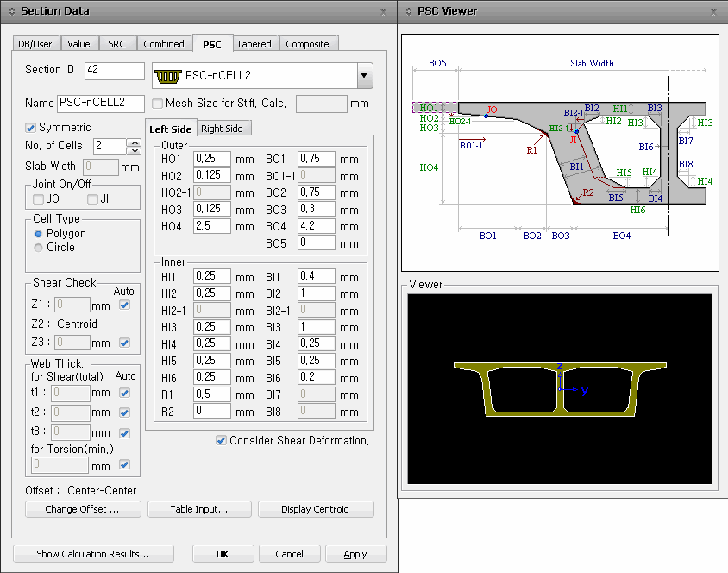Click the PSC Viewer panel pin icon
Screen dimensions: 728x573
[x=409, y=11]
